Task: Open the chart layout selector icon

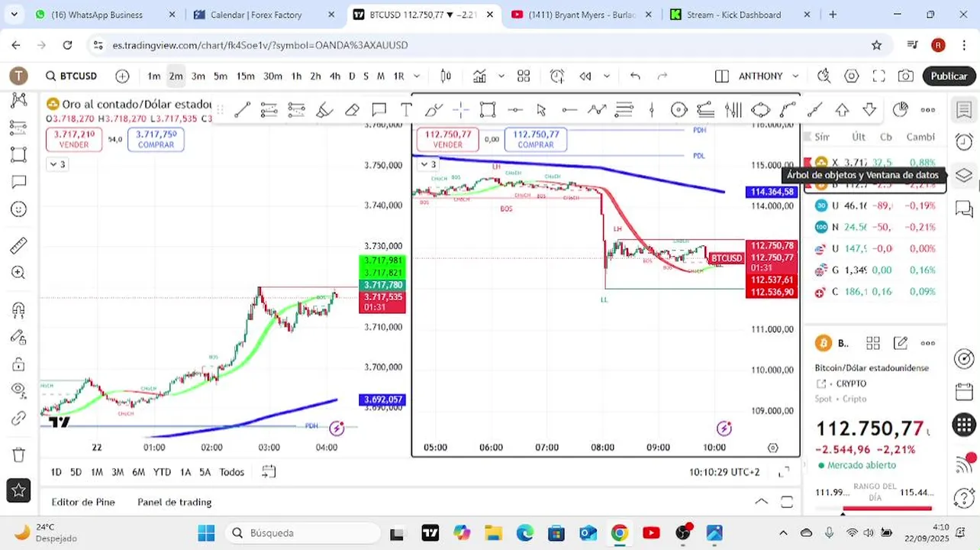Action: point(722,76)
